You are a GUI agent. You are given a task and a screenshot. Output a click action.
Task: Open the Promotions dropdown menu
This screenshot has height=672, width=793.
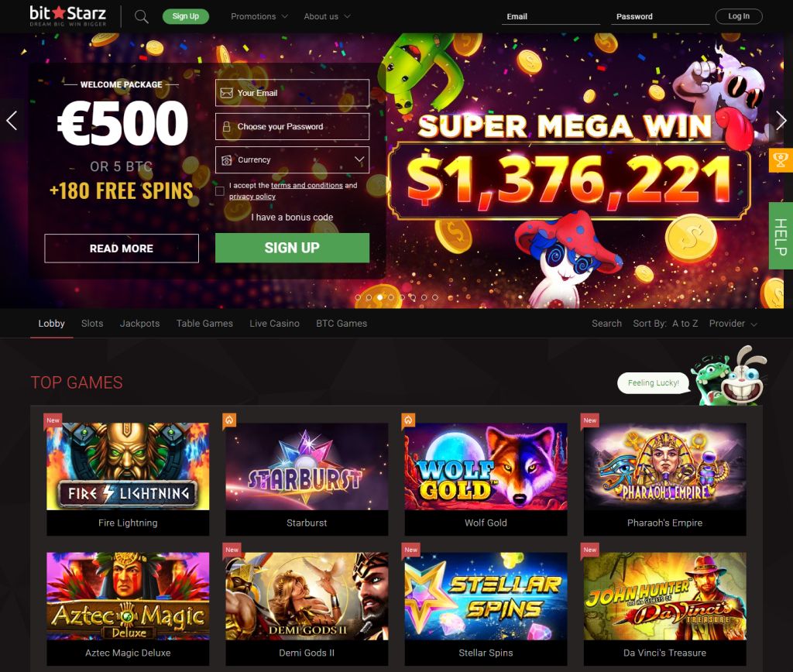[x=259, y=16]
